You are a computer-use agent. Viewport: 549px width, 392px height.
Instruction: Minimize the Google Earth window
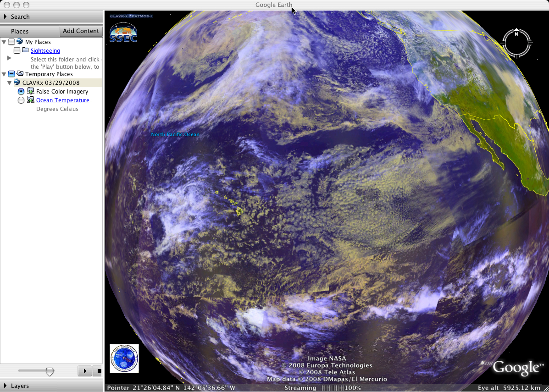pos(17,5)
